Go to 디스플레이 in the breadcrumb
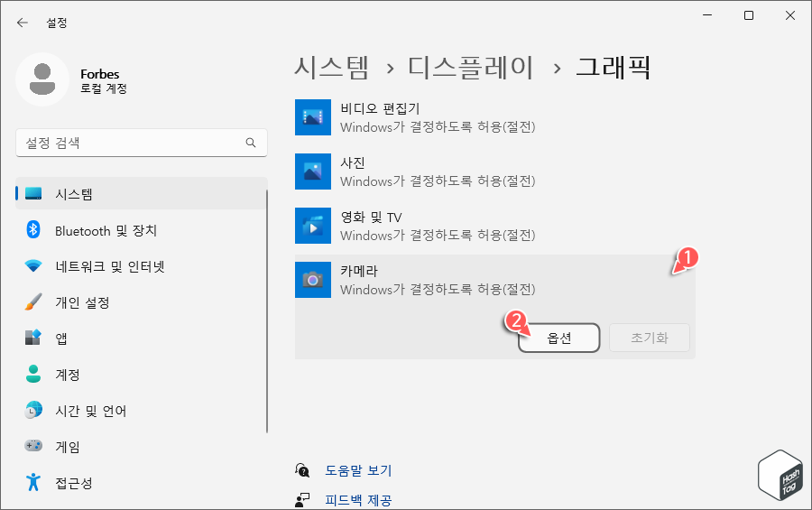812x510 pixels. click(x=470, y=68)
